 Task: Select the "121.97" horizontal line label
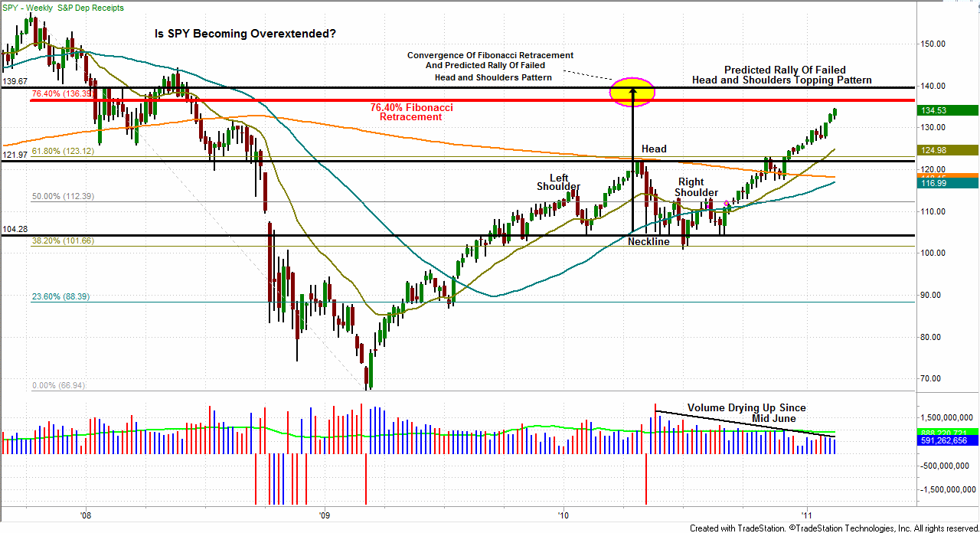15,155
